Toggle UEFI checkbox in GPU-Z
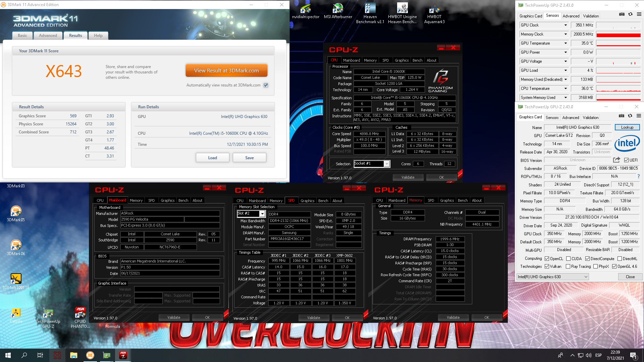This screenshot has width=644, height=362. click(x=626, y=160)
